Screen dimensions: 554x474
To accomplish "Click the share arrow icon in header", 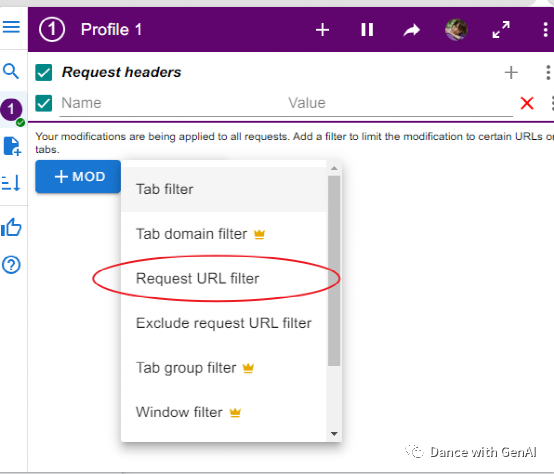I will click(x=412, y=30).
